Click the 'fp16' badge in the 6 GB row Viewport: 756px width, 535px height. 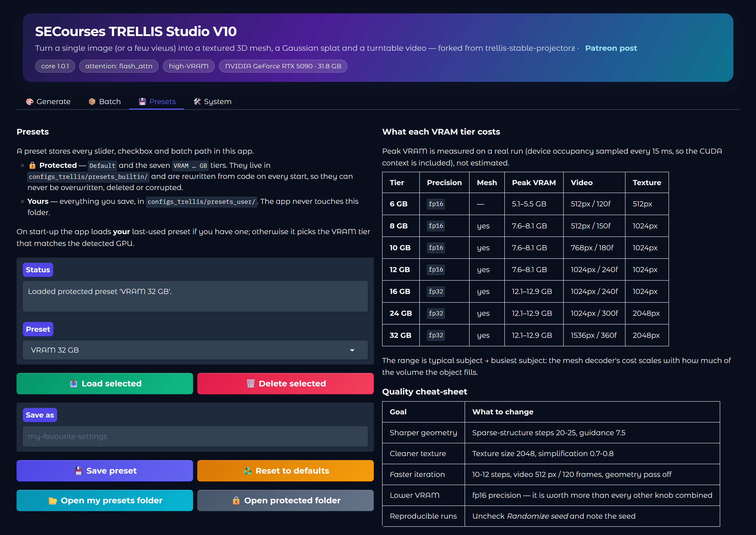point(436,204)
